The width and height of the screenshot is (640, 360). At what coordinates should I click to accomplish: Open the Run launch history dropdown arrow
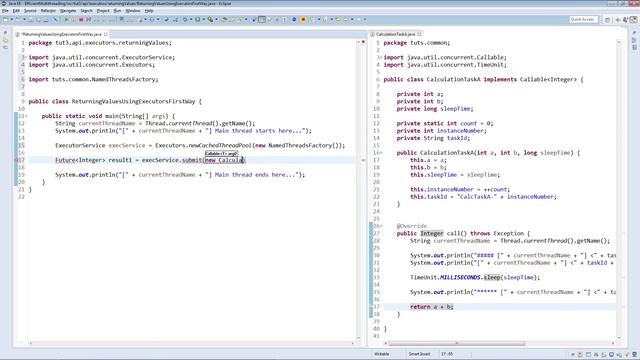(x=204, y=20)
